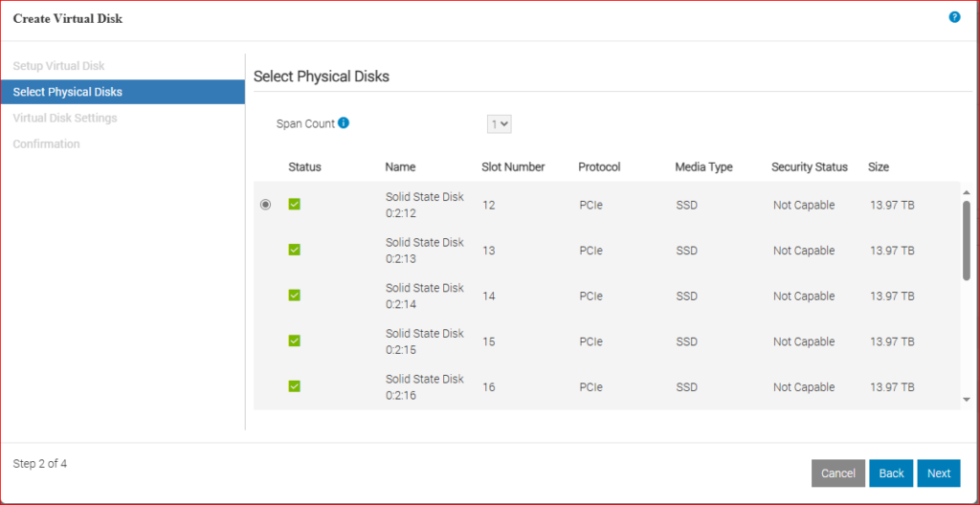
Task: Click the disk list scrollbar thumb
Action: 966,239
